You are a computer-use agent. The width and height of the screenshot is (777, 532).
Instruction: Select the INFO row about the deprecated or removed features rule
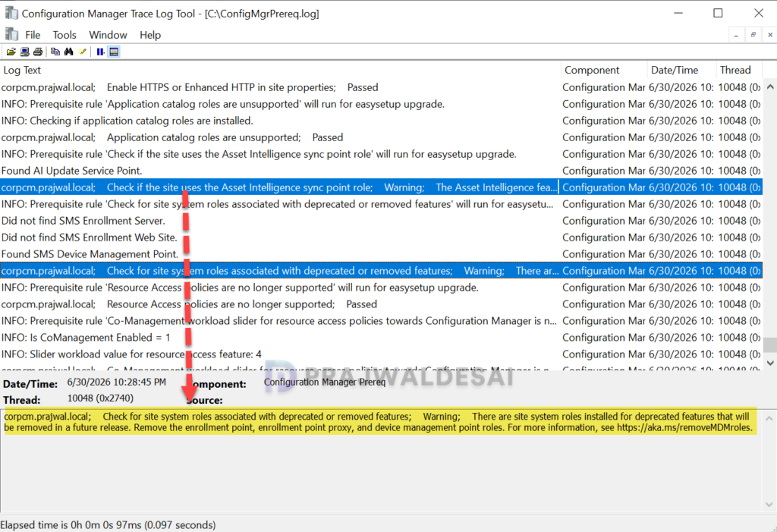[381, 204]
